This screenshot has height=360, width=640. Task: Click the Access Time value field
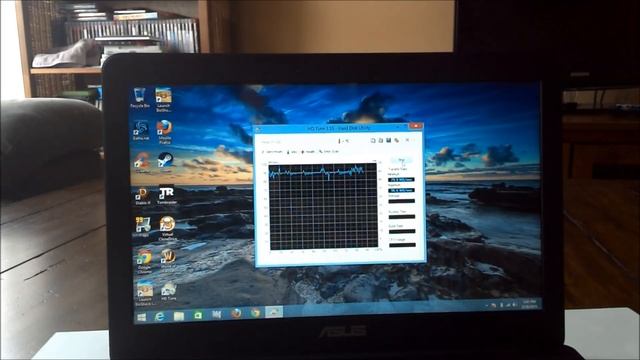tap(402, 217)
